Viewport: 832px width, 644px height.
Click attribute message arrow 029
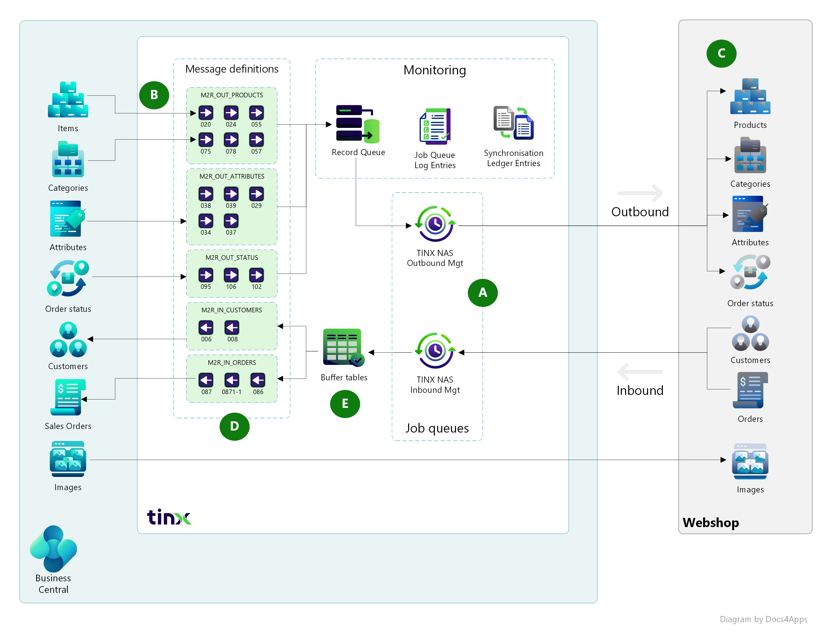pyautogui.click(x=256, y=194)
